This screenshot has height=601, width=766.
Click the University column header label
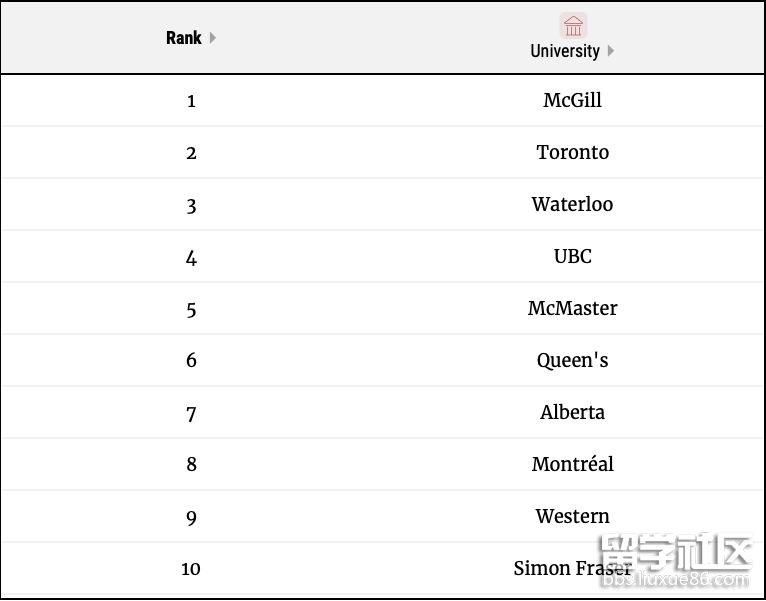coord(565,51)
